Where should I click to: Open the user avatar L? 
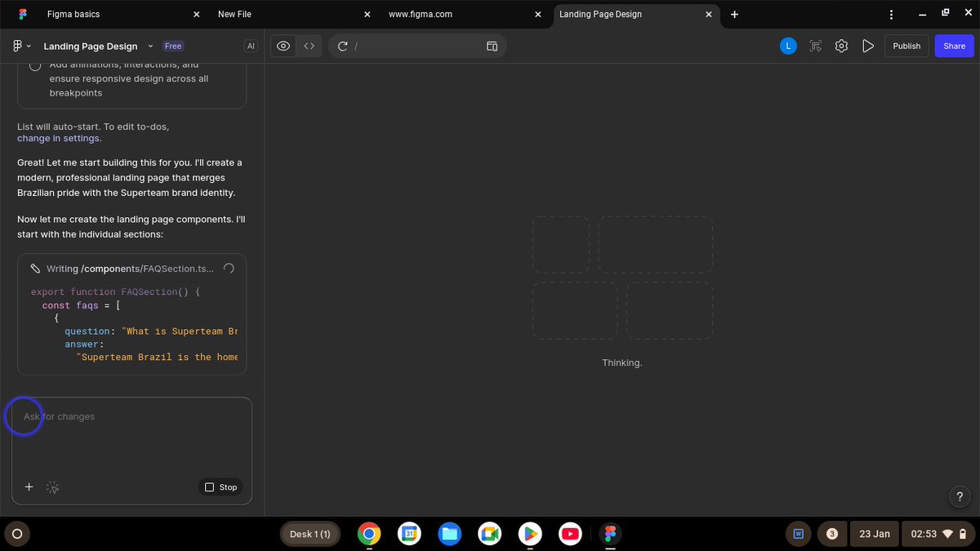pos(788,47)
